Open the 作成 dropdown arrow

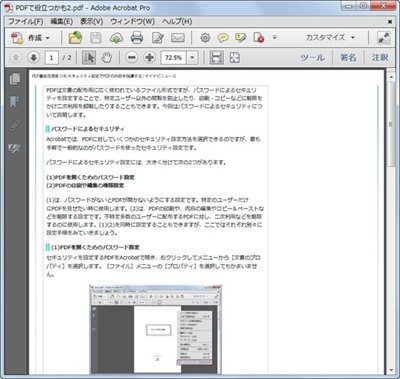tap(48, 38)
